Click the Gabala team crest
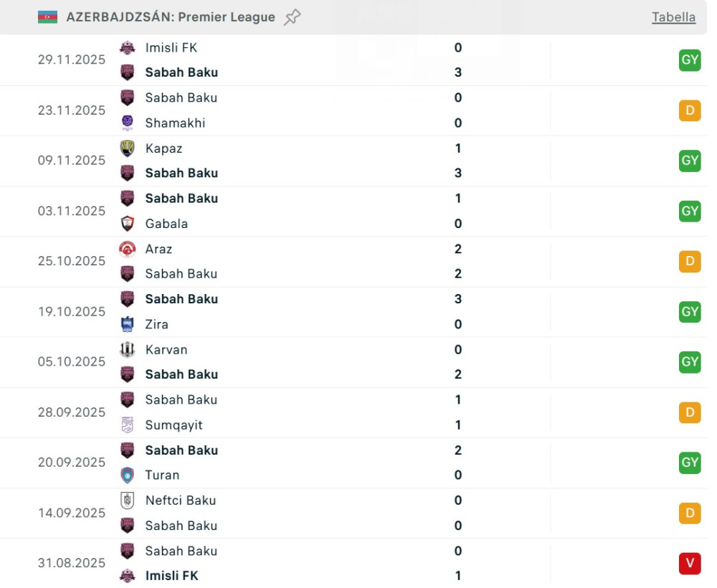The height and width of the screenshot is (588, 717). [x=128, y=224]
